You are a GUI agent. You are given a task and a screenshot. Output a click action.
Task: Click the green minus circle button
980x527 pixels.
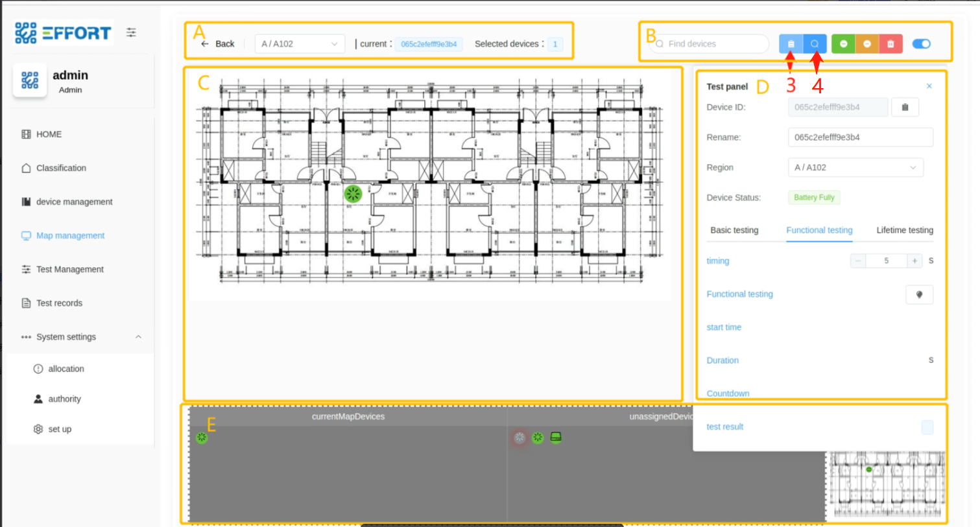(x=843, y=44)
